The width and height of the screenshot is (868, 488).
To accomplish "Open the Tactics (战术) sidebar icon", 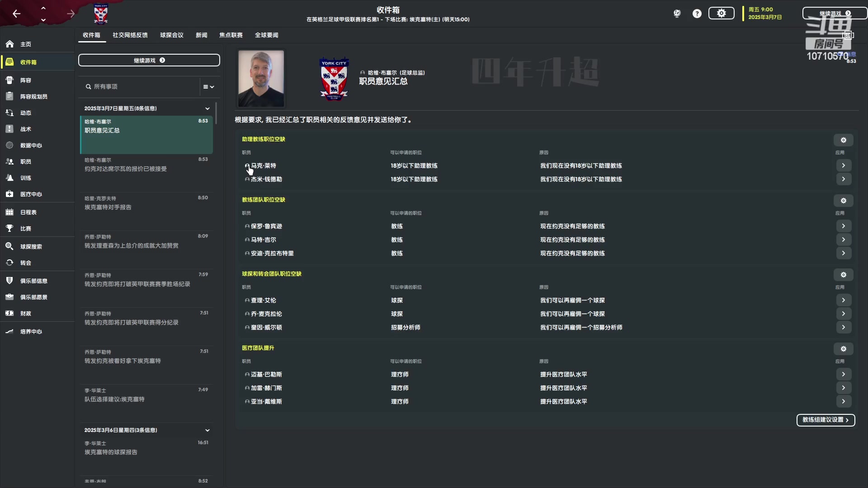I will point(9,129).
